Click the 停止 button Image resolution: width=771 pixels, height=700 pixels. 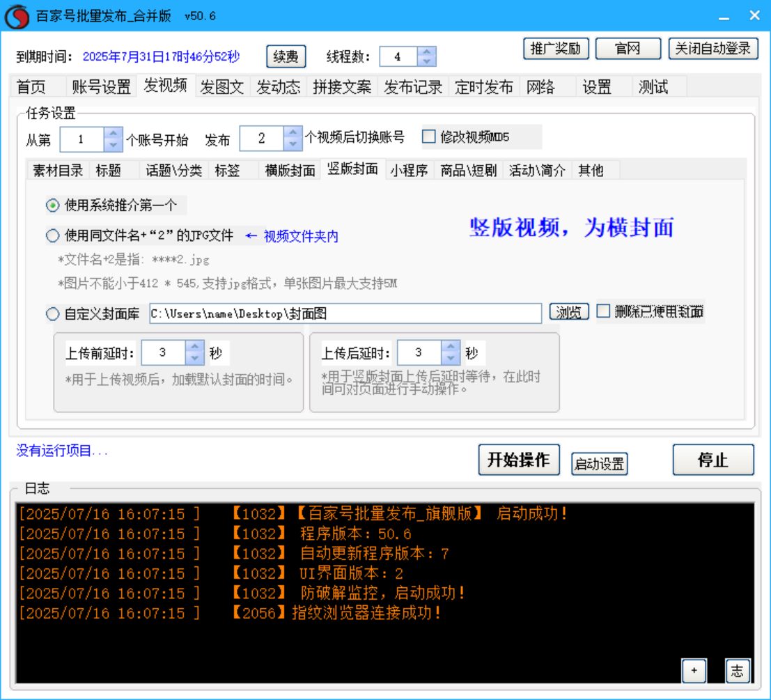[713, 460]
